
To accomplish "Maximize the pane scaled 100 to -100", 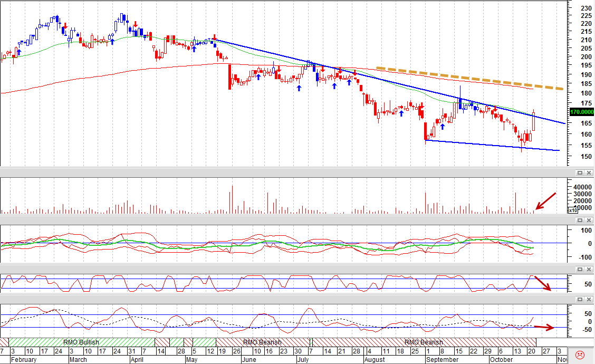I will (580, 220).
